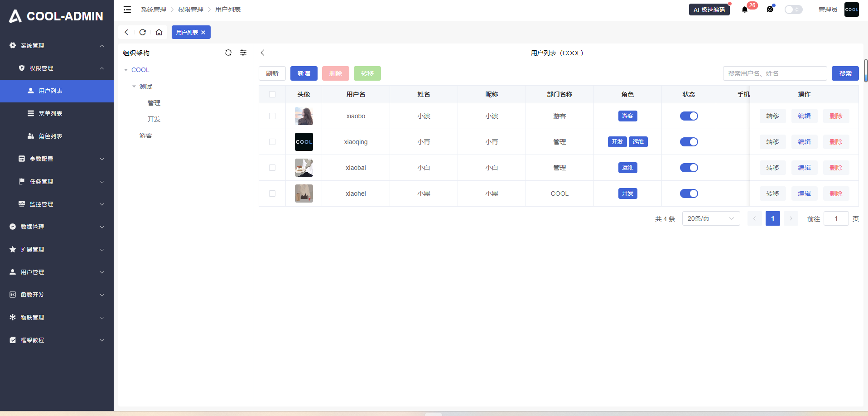Click the 新增 button
This screenshot has height=416, width=868.
coord(304,73)
